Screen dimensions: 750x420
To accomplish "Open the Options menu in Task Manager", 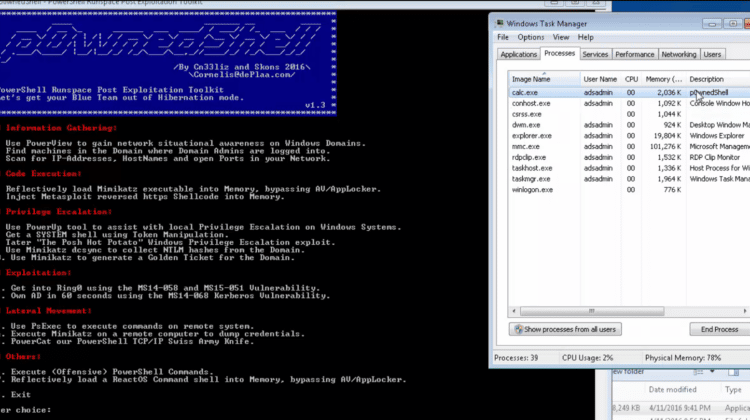I will click(530, 37).
